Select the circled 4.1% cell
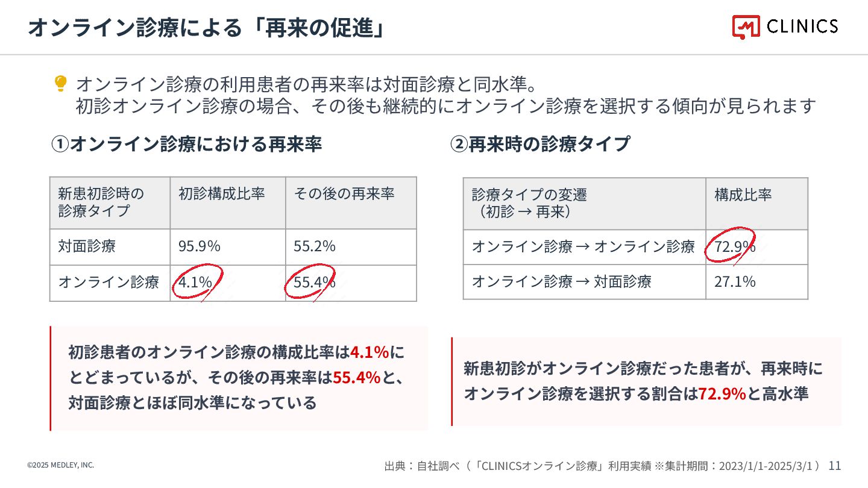This screenshot has height=488, width=868. pyautogui.click(x=228, y=283)
